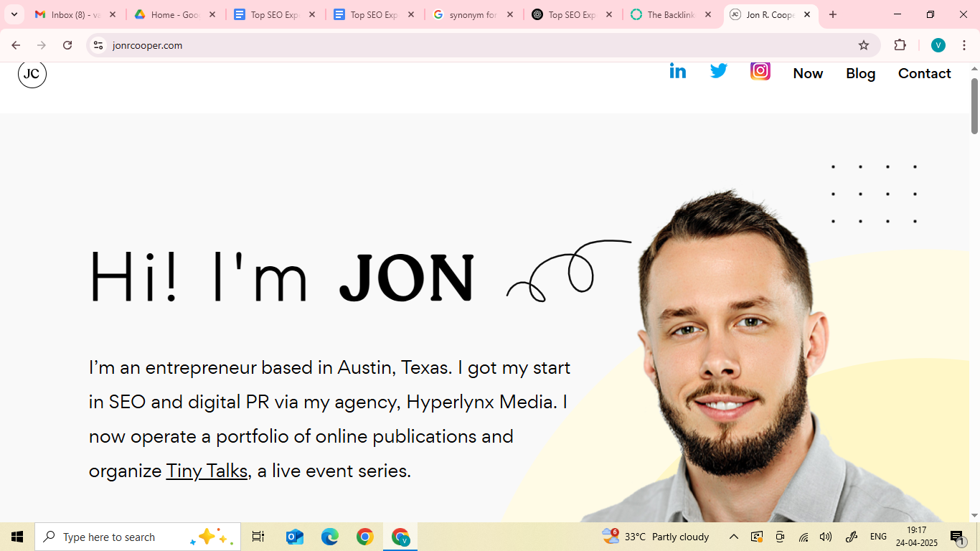
Task: Open the Windows Start menu
Action: [x=17, y=537]
